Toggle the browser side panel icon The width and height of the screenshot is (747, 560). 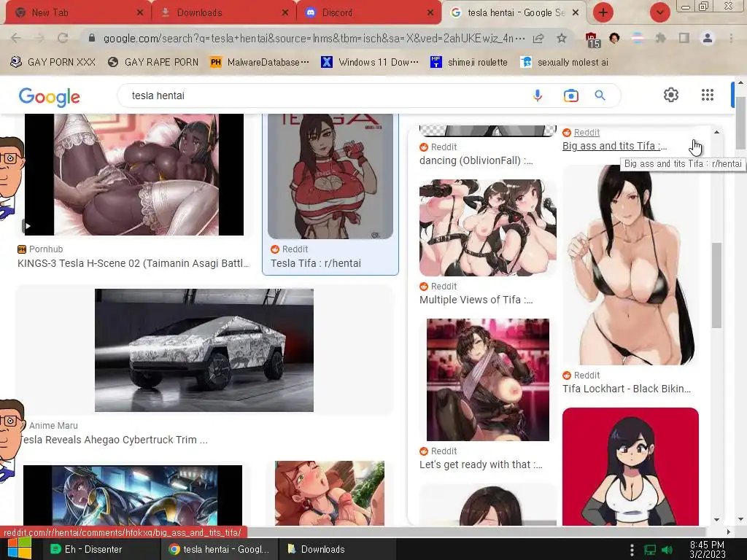tap(684, 38)
